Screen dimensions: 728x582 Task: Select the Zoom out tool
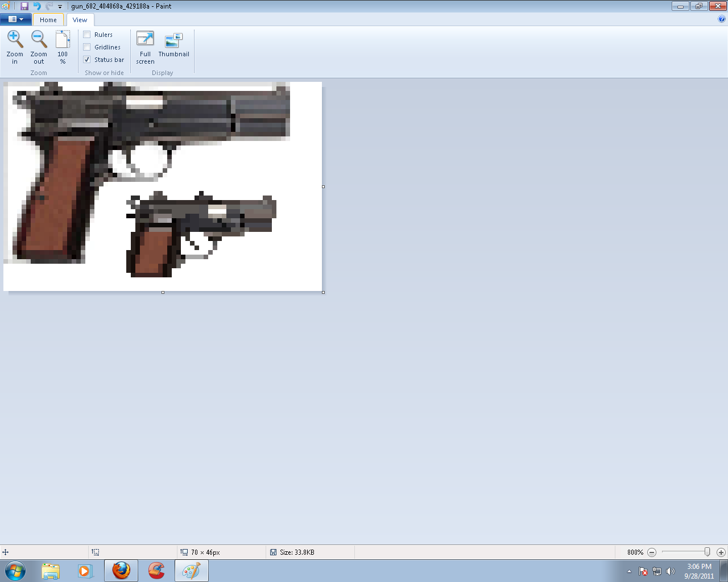pos(39,45)
